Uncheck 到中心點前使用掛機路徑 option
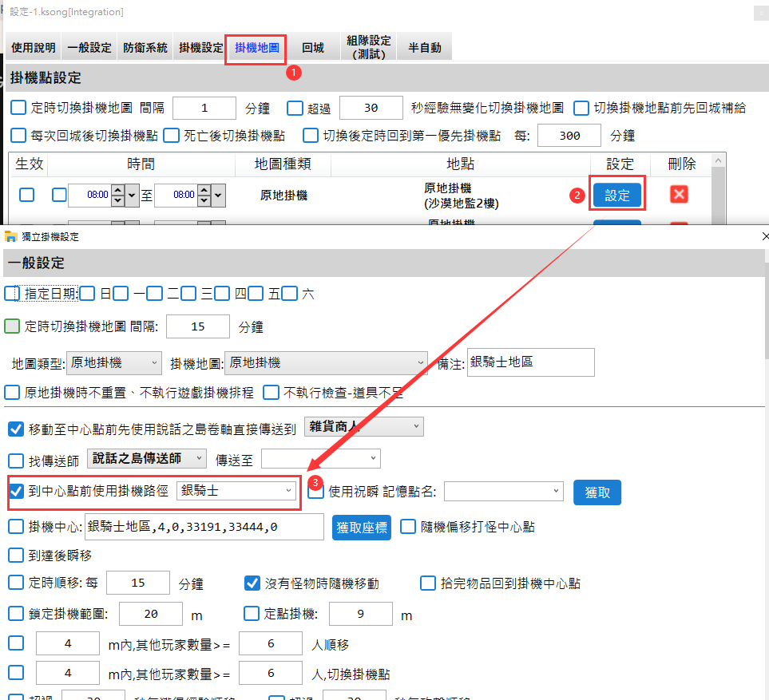Screen dimensions: 769x700 (16, 491)
